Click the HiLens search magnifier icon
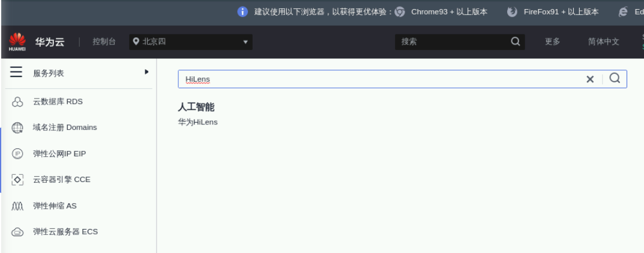This screenshot has width=644, height=253. [615, 78]
